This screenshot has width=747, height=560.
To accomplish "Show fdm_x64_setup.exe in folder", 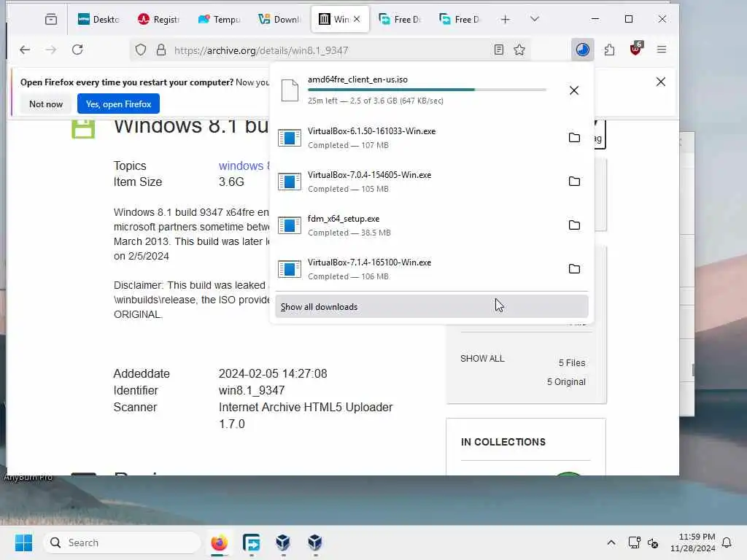I will tap(575, 225).
